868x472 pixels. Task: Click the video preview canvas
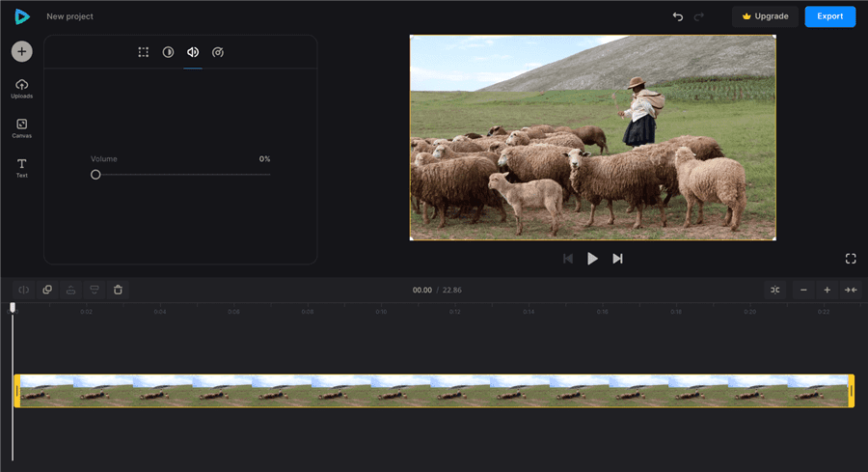(592, 137)
